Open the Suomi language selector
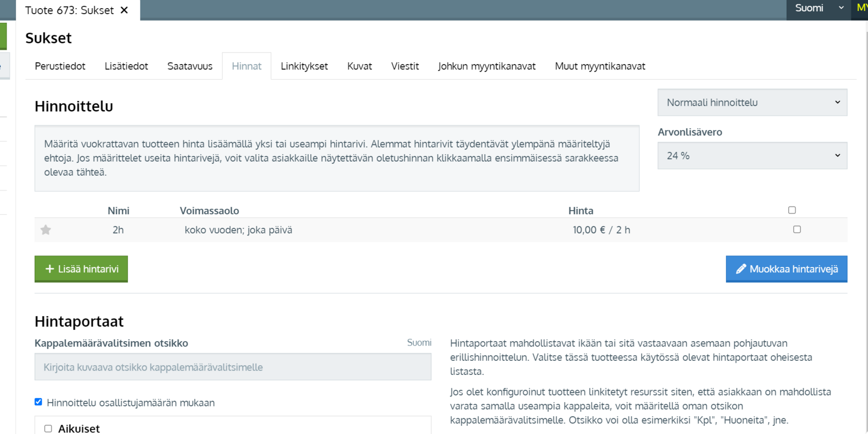The height and width of the screenshot is (434, 868). click(x=819, y=8)
